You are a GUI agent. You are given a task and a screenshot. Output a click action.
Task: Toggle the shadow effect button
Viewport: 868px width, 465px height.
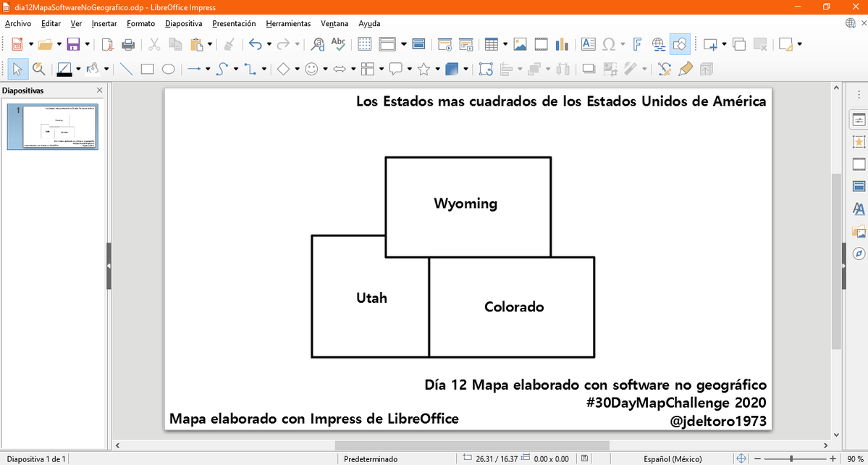(x=589, y=70)
